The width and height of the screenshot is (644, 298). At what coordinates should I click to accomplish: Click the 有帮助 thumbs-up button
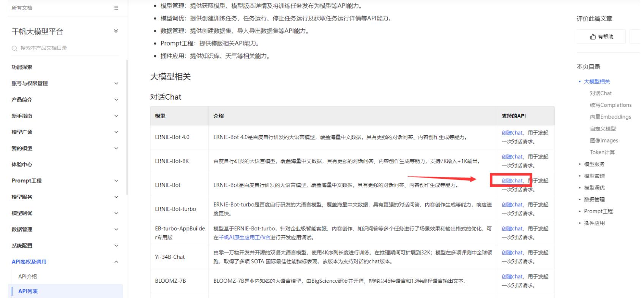pyautogui.click(x=601, y=37)
